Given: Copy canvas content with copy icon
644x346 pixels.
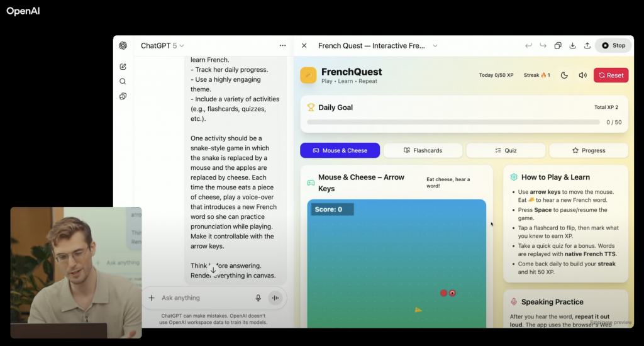Looking at the screenshot, I should click(558, 45).
